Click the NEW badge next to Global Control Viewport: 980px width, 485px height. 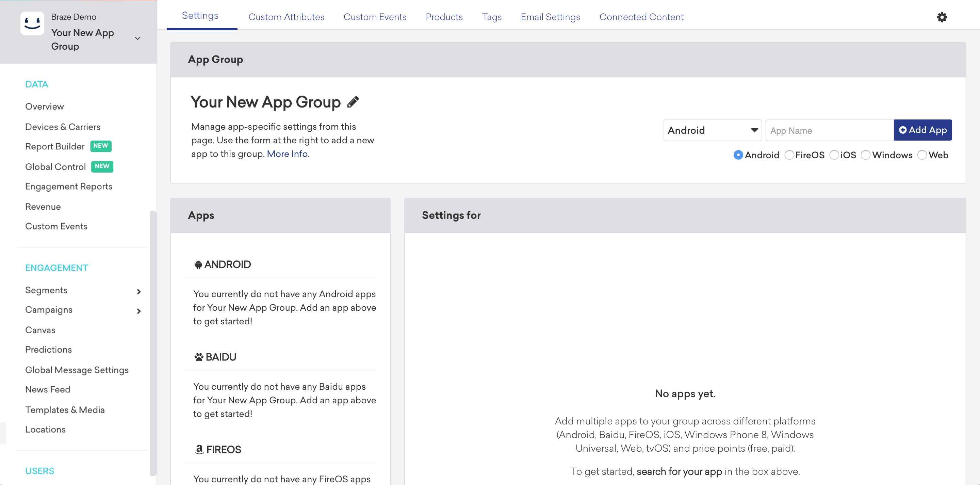[x=102, y=167]
